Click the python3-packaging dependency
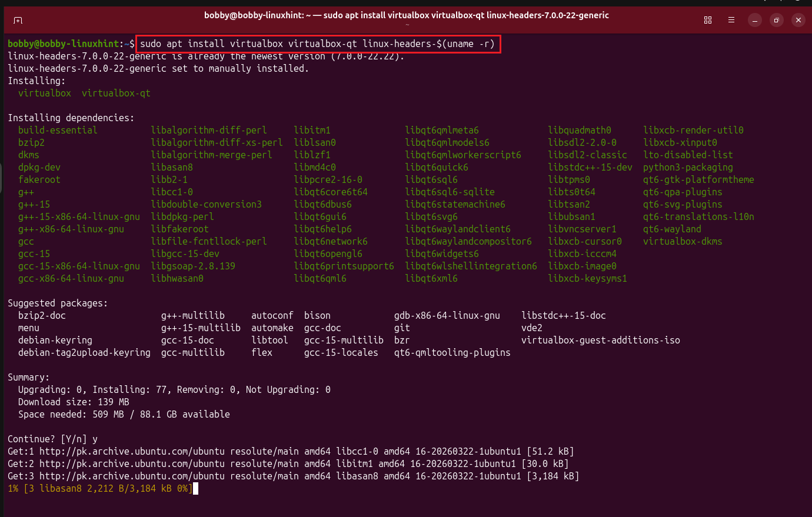Screen dimensions: 812x517 (688, 167)
